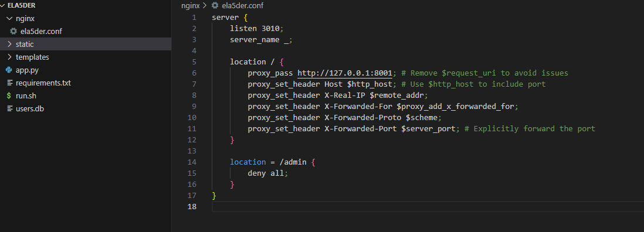Click the deny all directive text
Image resolution: width=644 pixels, height=232 pixels.
[266, 173]
